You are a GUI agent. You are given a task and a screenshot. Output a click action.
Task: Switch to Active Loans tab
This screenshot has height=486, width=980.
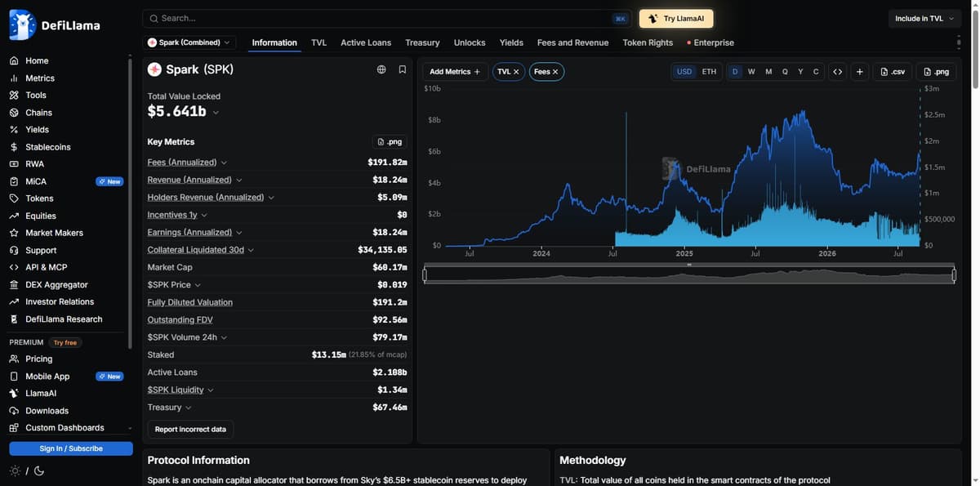tap(366, 42)
